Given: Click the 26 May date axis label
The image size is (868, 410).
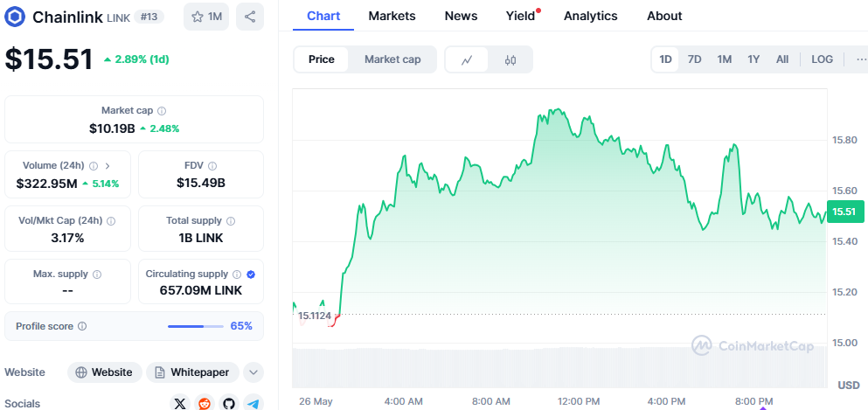Looking at the screenshot, I should point(316,401).
